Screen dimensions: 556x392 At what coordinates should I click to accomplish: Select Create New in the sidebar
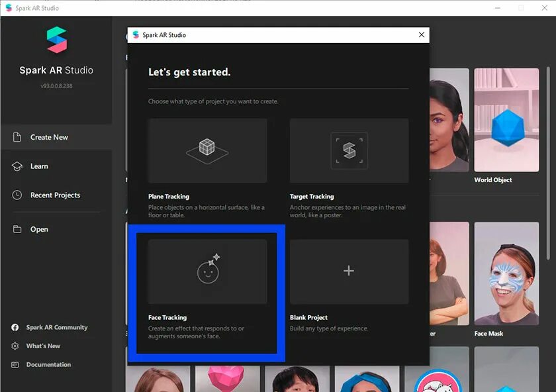[56, 137]
